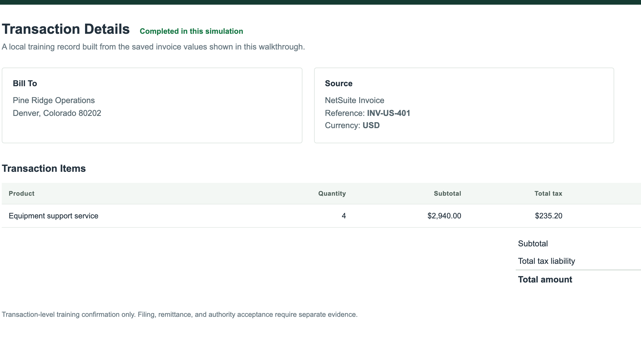Click the Subtotal column header

click(x=447, y=194)
